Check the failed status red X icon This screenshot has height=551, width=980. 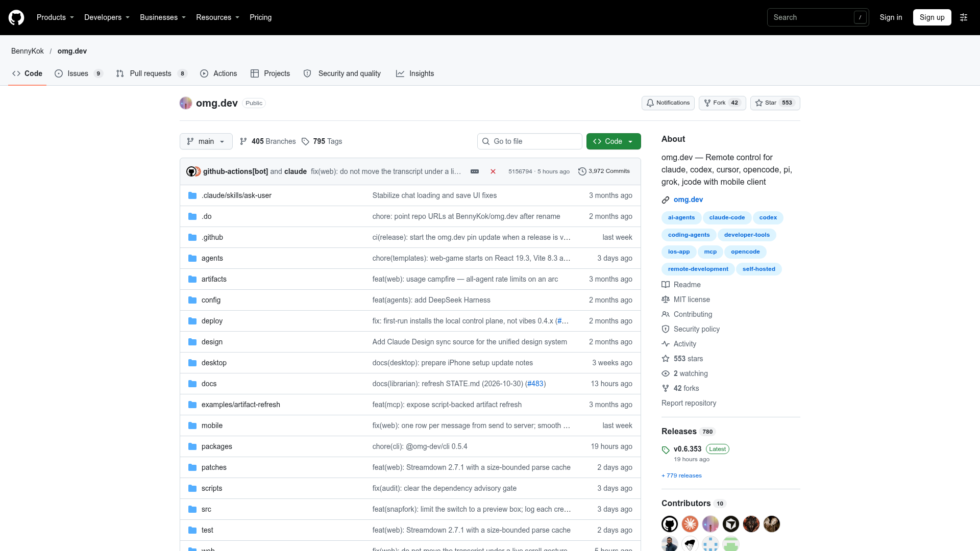493,171
